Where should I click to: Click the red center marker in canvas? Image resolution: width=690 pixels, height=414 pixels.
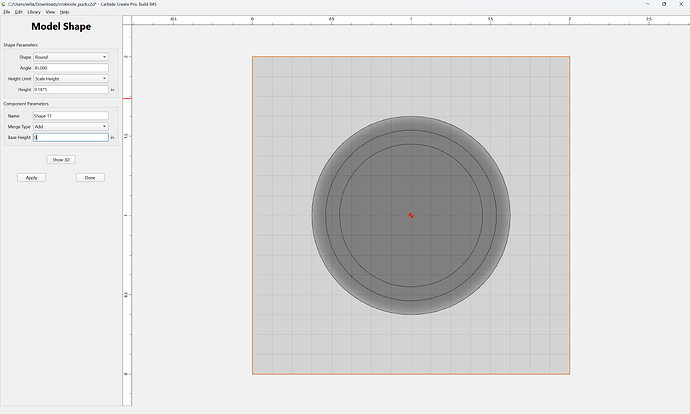coord(411,215)
